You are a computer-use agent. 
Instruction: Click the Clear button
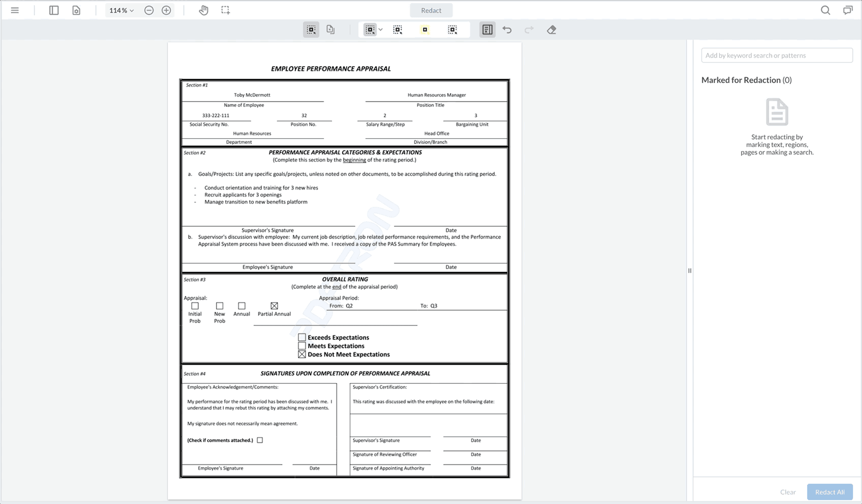pos(788,492)
